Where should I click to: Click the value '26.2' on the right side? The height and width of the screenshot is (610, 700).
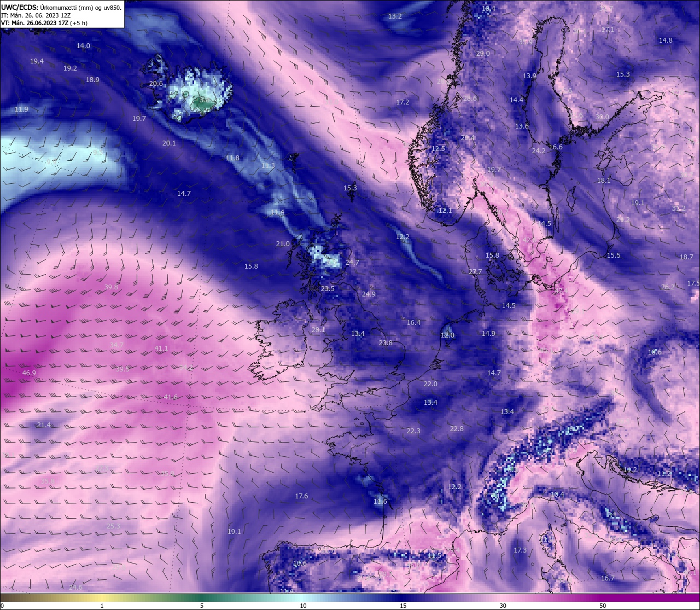tap(668, 287)
